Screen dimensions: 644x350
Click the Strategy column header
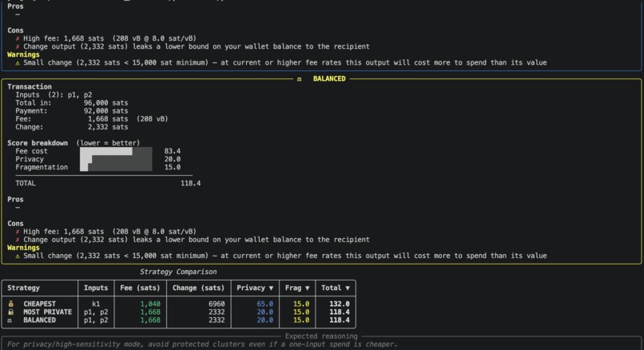point(23,288)
